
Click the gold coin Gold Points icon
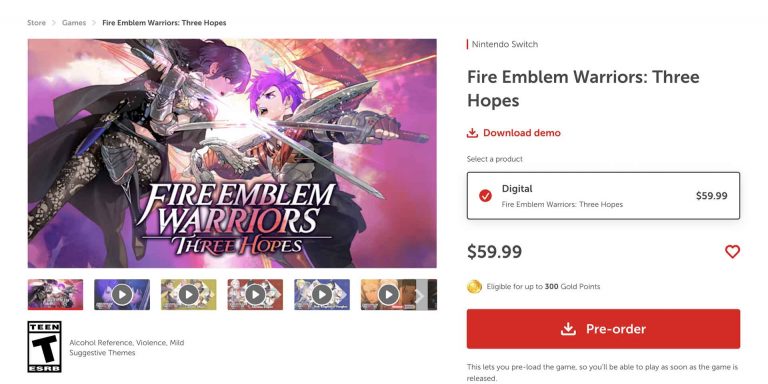point(474,287)
